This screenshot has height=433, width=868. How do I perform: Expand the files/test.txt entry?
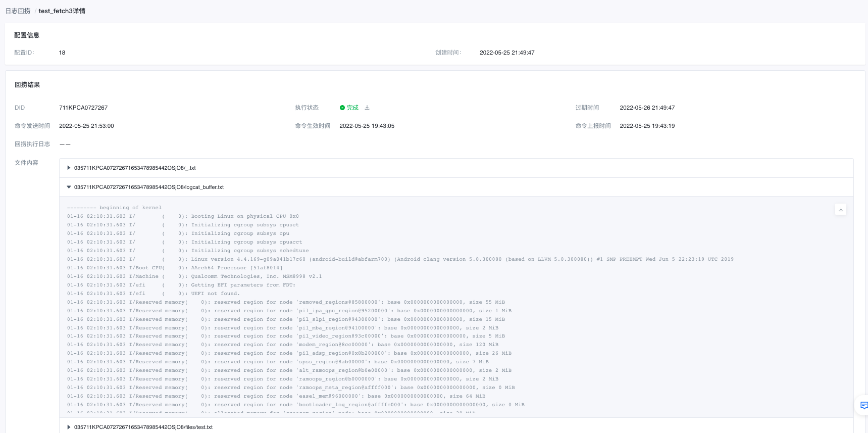69,427
